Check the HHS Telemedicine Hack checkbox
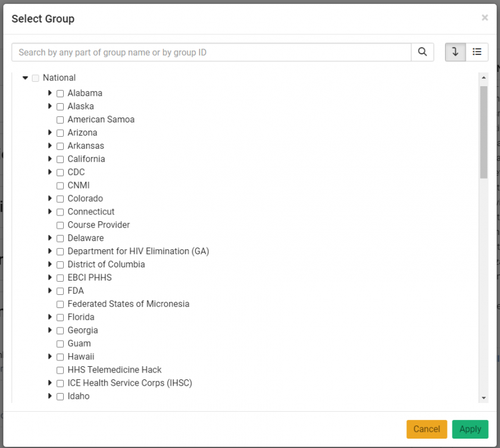Screen dimensions: 500x448 click(60, 369)
